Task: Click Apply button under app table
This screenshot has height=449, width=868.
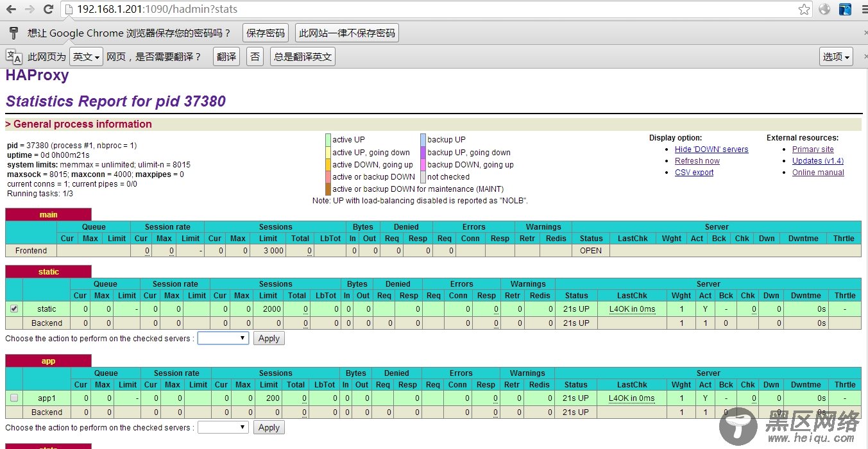Action: pyautogui.click(x=269, y=427)
